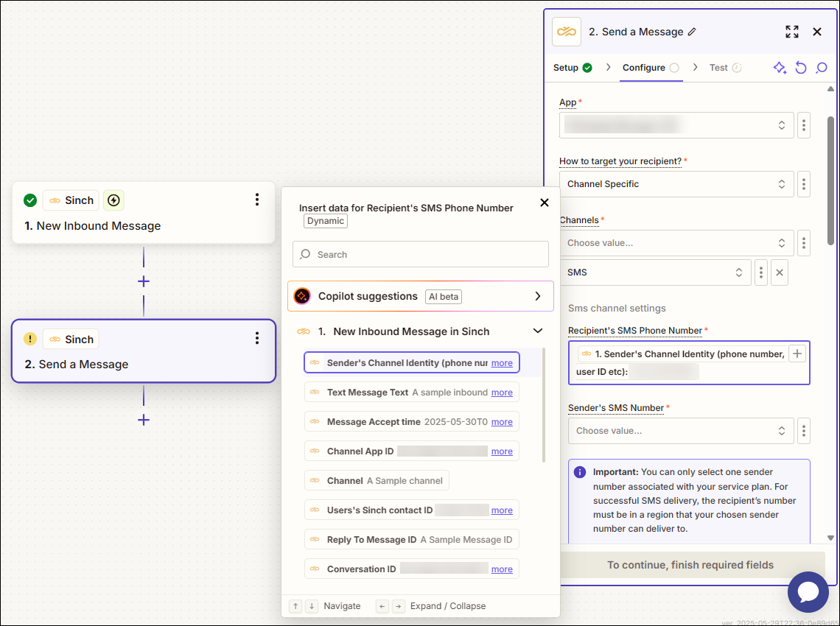The image size is (840, 626).
Task: Open the Channels Choose value dropdown
Action: point(676,242)
